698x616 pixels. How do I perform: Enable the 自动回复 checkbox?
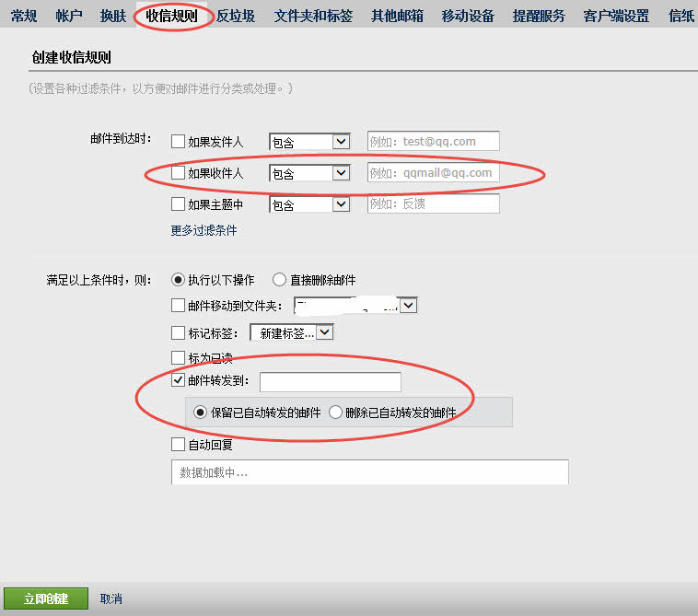point(179,445)
